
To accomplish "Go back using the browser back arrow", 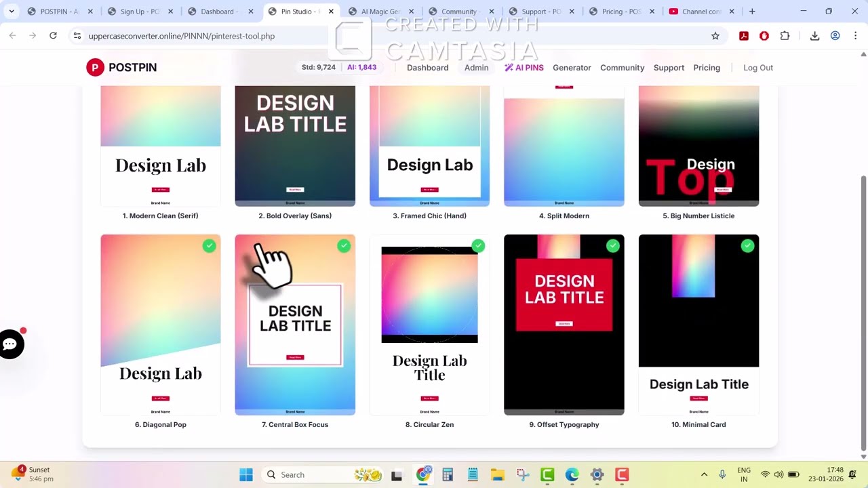I will [x=12, y=36].
